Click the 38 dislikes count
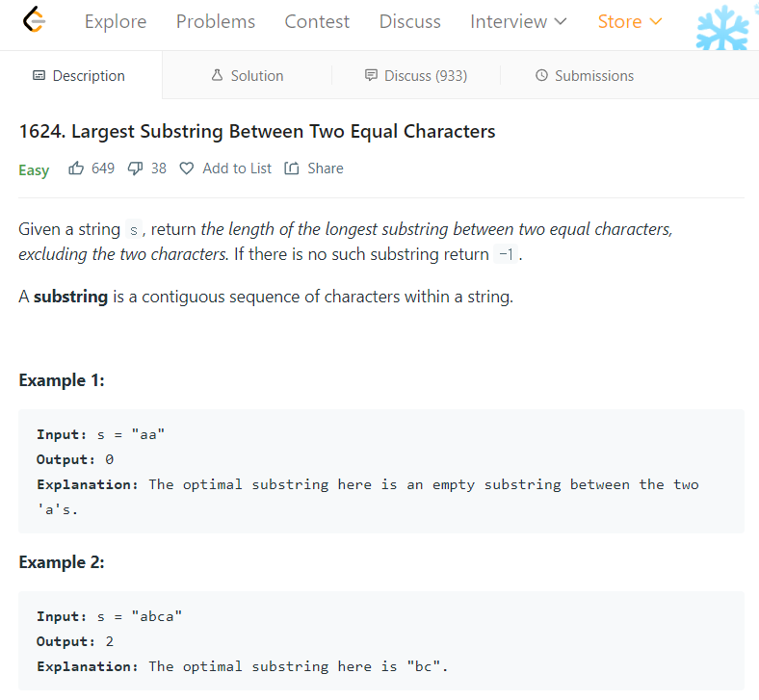This screenshot has width=759, height=700. [x=159, y=169]
